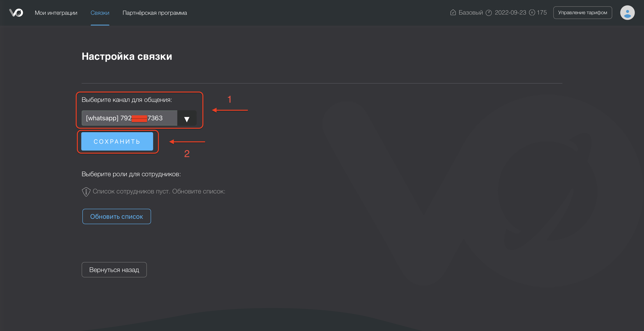Viewport: 644px width, 331px height.
Task: Click the 175 balance counter value
Action: [x=541, y=12]
